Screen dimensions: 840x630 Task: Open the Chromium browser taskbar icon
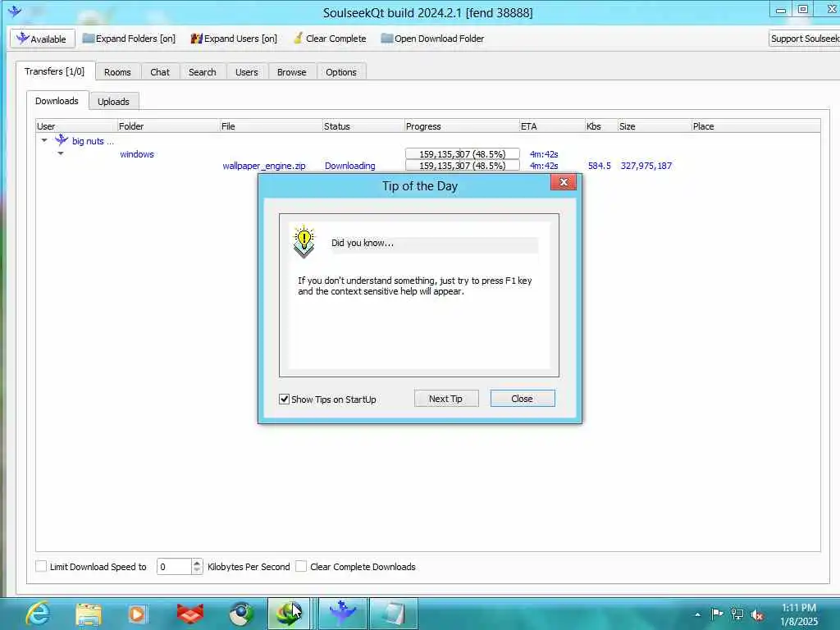point(241,614)
